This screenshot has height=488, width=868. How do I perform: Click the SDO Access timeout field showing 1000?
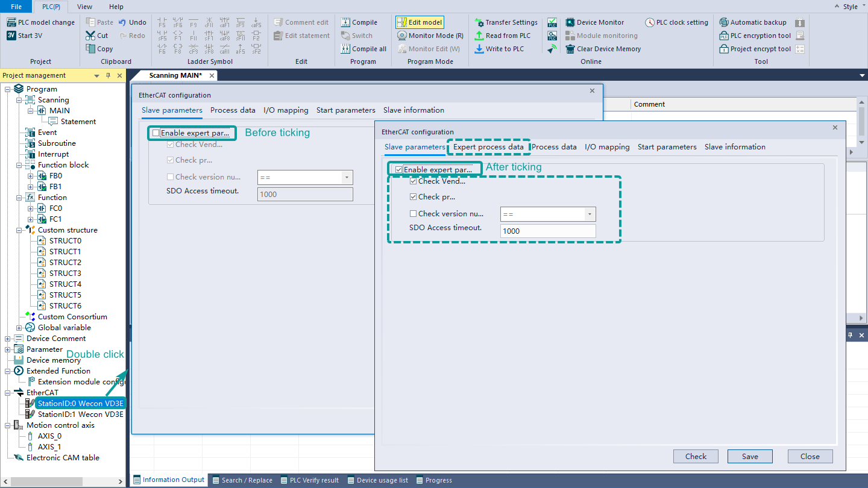pos(547,231)
